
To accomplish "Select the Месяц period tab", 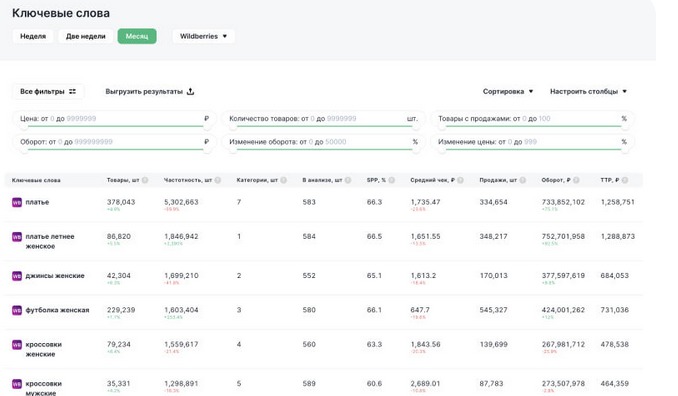I will 137,36.
